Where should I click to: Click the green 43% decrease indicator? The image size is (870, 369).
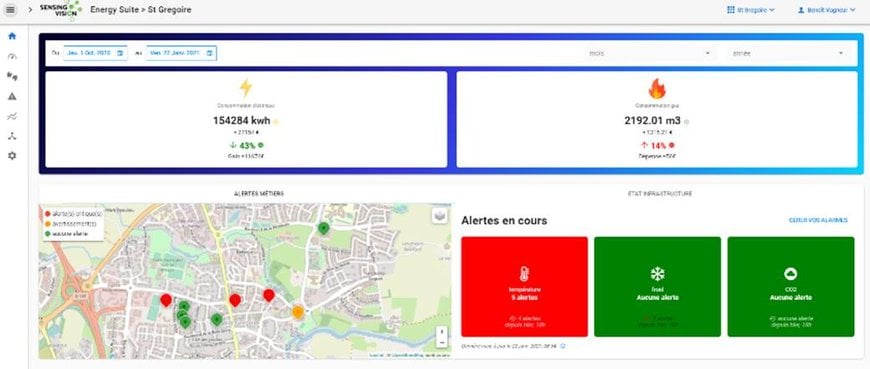[x=246, y=145]
